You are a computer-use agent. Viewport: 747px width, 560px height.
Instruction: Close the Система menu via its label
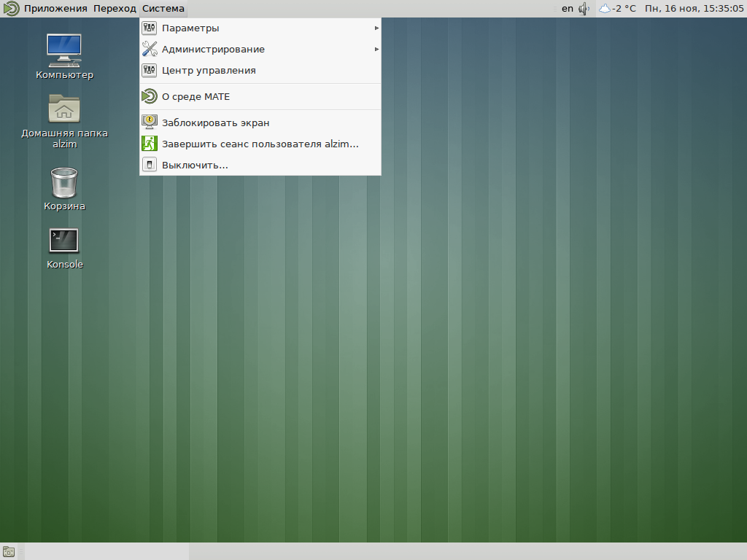click(163, 9)
